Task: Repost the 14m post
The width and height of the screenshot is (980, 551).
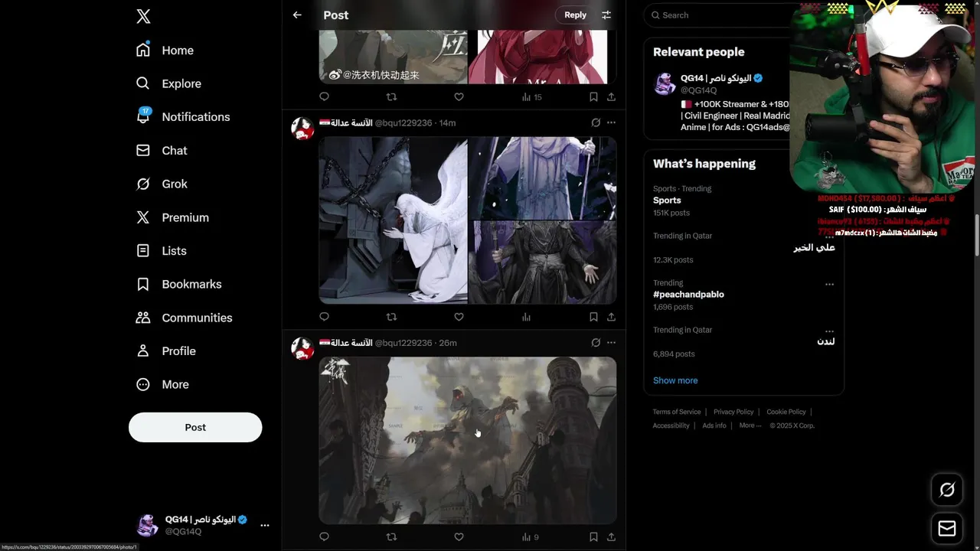Action: [391, 317]
